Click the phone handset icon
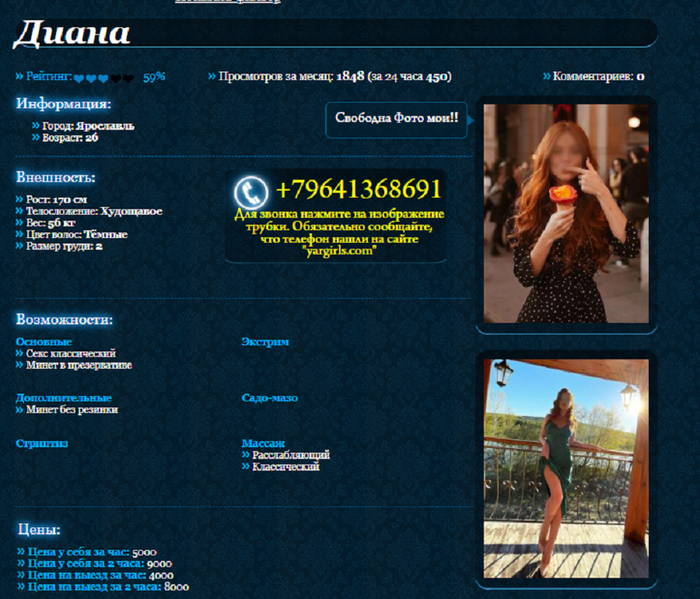Screen dimensions: 700x599 [x=250, y=192]
